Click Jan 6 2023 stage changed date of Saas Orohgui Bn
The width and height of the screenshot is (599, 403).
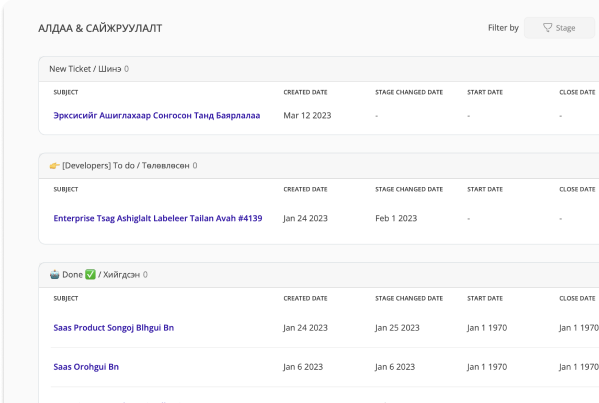(x=395, y=367)
